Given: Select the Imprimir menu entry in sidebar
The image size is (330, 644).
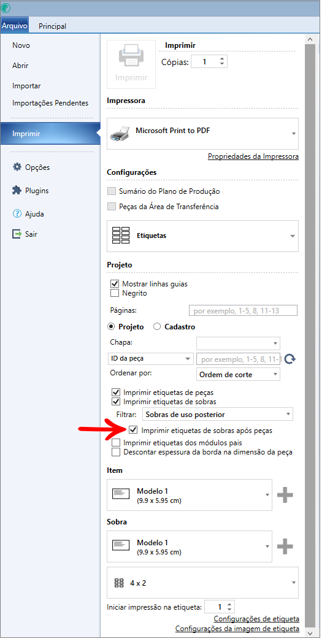Looking at the screenshot, I should [50, 134].
